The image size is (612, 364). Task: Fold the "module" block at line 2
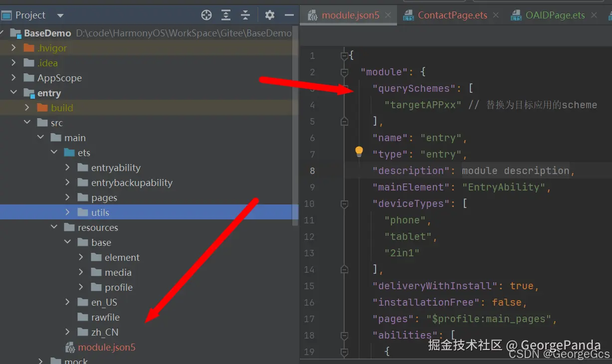[x=344, y=73]
